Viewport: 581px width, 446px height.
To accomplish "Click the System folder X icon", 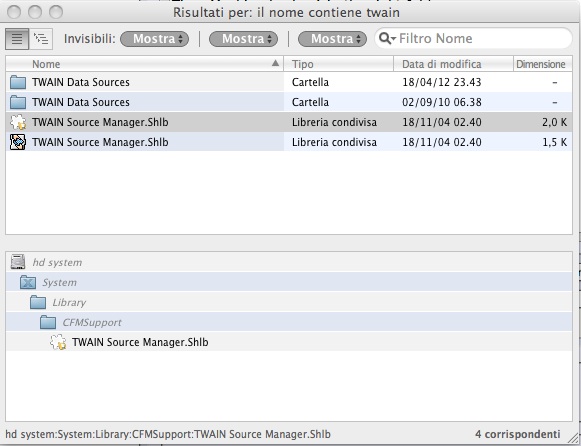I will click(28, 282).
